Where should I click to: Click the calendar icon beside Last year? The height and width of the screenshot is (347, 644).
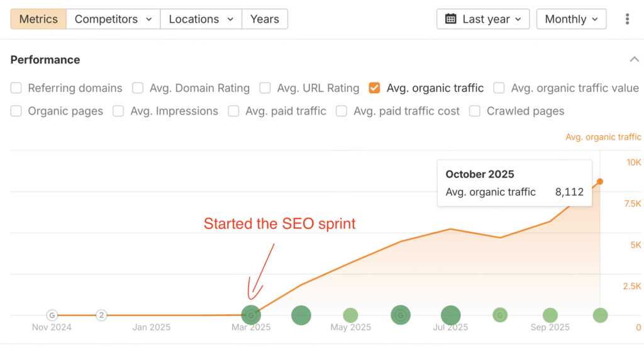(x=451, y=19)
